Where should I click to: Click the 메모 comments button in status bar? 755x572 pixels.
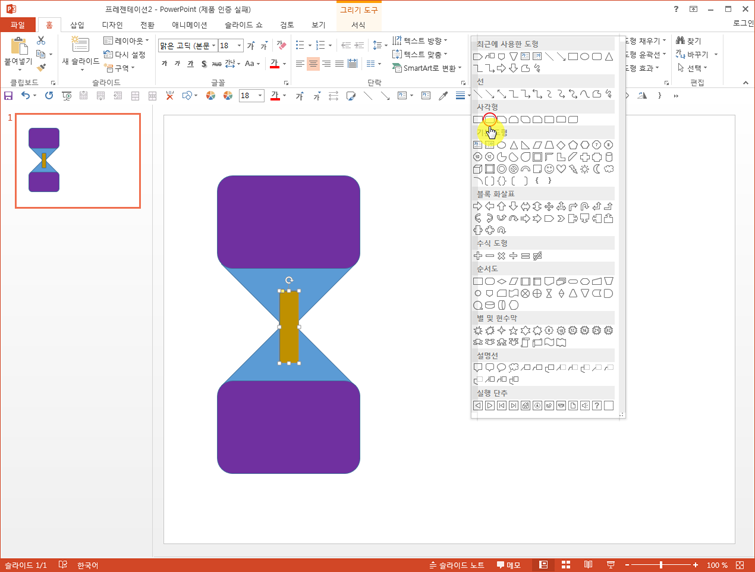pos(508,565)
